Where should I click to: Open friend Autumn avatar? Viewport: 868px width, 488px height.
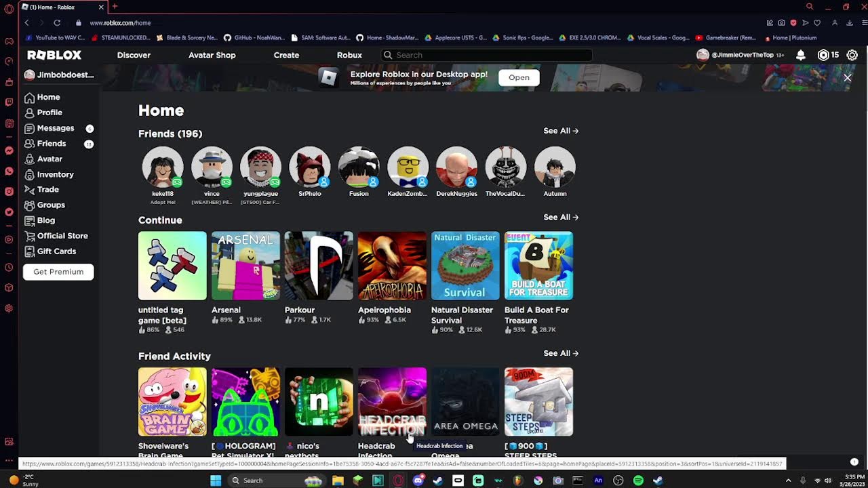pos(555,167)
